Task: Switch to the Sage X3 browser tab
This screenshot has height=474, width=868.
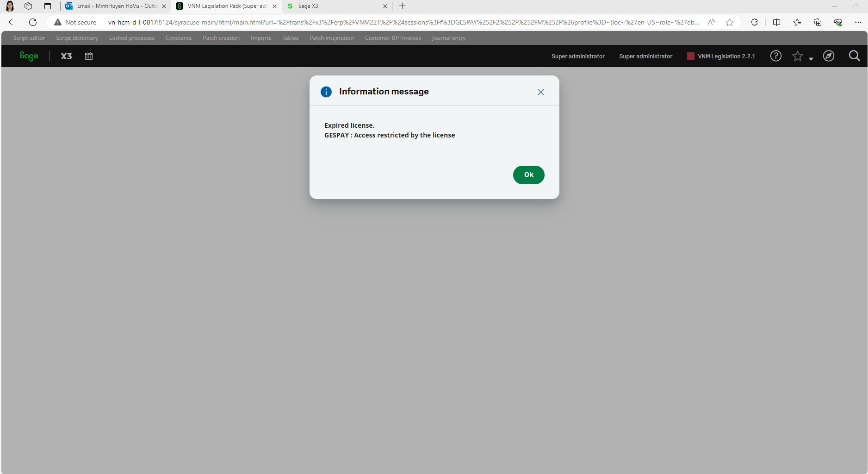Action: 333,6
